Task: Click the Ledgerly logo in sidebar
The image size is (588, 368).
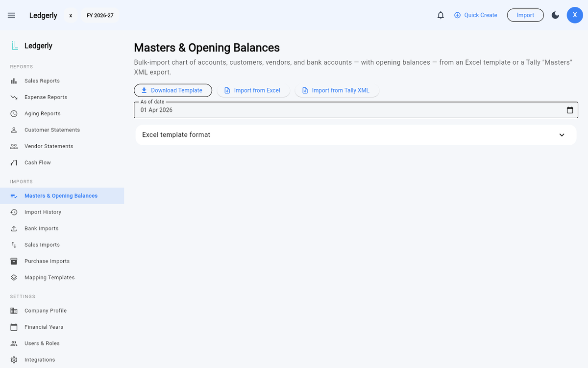Action: [x=15, y=46]
